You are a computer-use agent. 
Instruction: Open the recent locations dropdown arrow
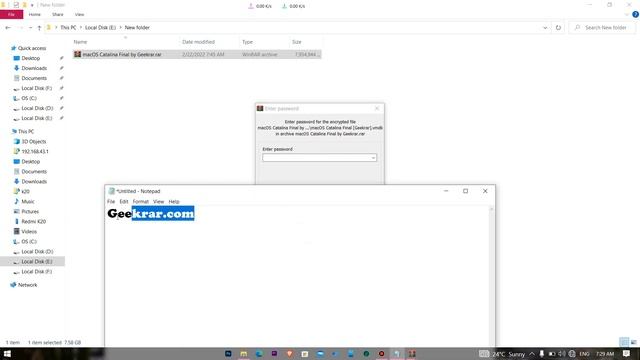(30, 28)
